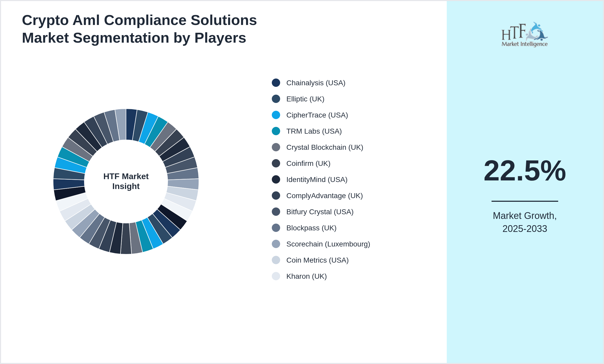
Task: Select the TRM Labs (USA) legend label
Action: click(x=314, y=131)
